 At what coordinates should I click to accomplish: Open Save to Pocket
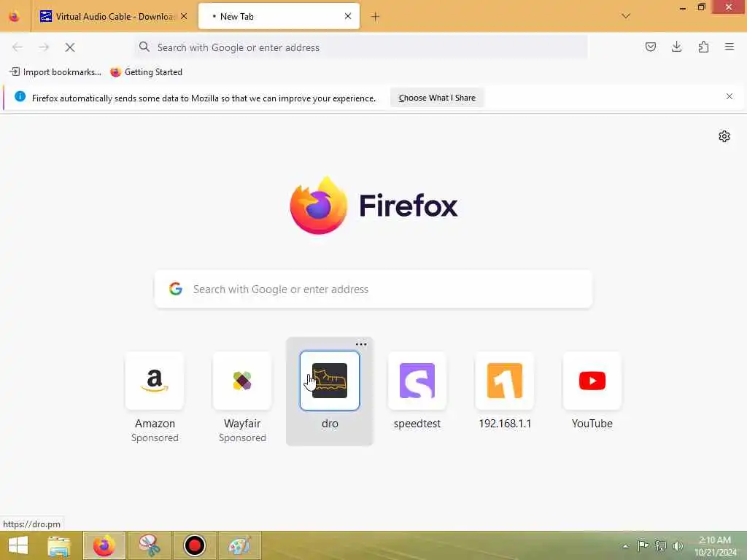pos(651,47)
